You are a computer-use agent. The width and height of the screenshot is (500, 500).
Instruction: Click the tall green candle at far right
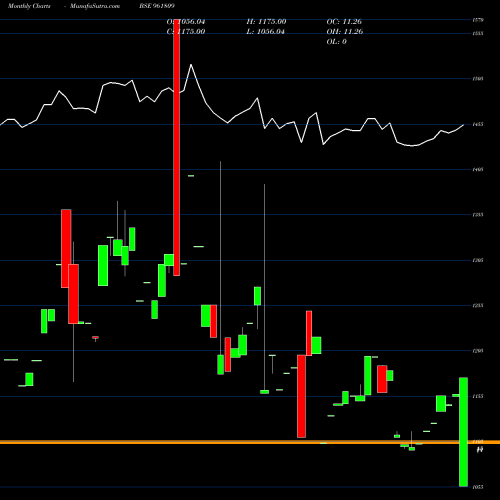coord(463,432)
